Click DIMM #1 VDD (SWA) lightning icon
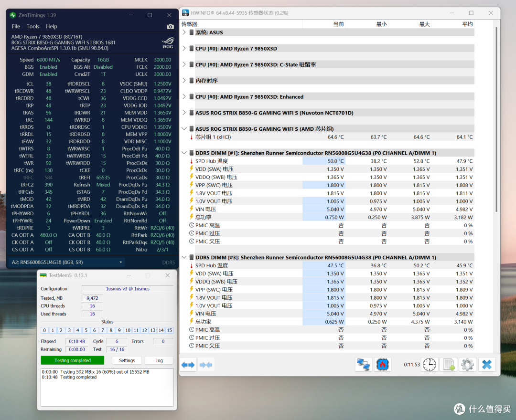Screen dimensions: 516x420 pos(191,169)
